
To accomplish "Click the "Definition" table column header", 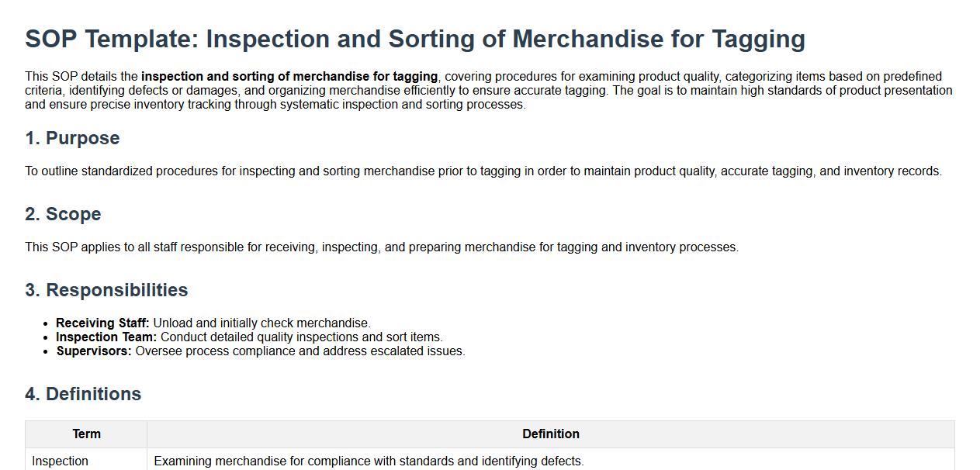I will (x=550, y=434).
